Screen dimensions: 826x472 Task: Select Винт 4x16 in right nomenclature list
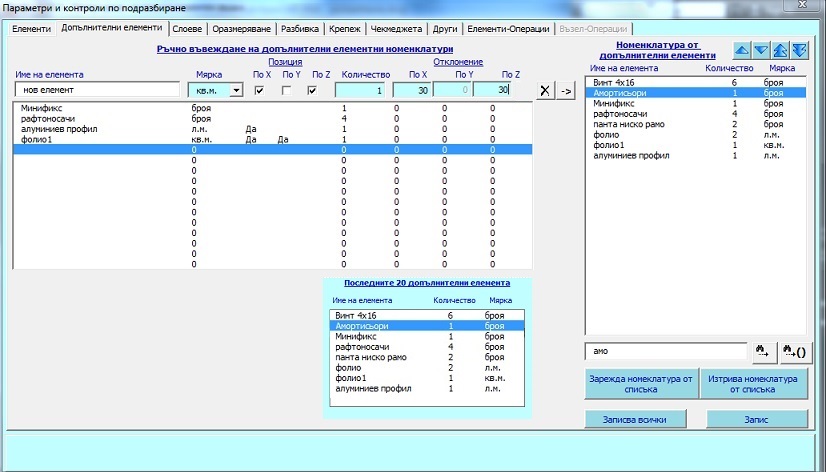[695, 83]
